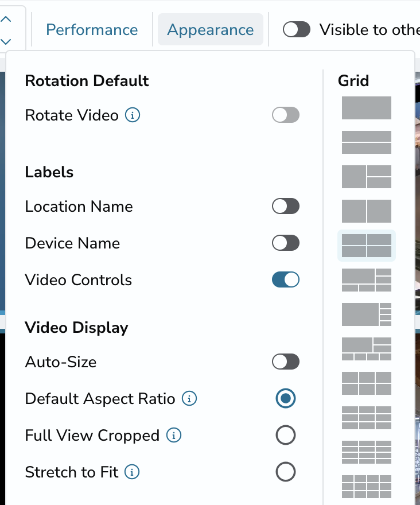Image resolution: width=420 pixels, height=505 pixels.
Task: Click the Rotate Video label text
Action: tap(72, 115)
